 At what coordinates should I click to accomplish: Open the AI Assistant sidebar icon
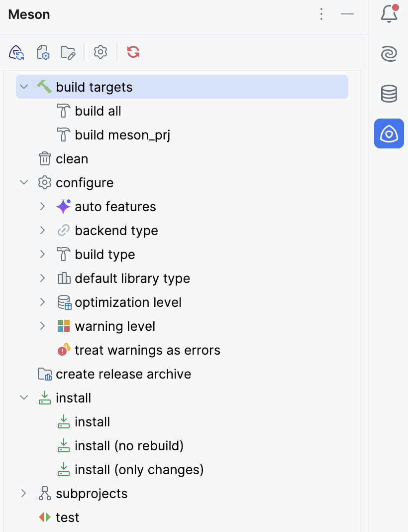pos(389,54)
